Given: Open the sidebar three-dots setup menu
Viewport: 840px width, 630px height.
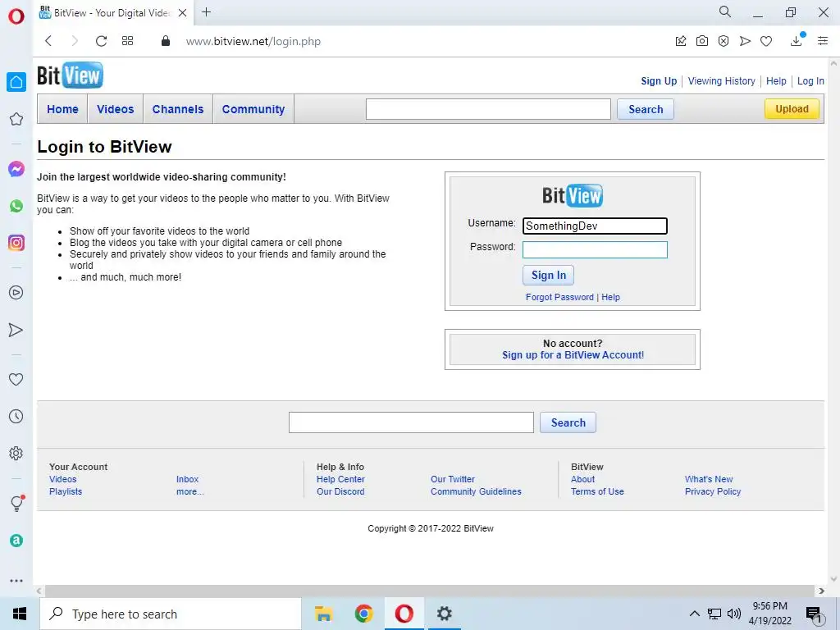Looking at the screenshot, I should tap(16, 581).
